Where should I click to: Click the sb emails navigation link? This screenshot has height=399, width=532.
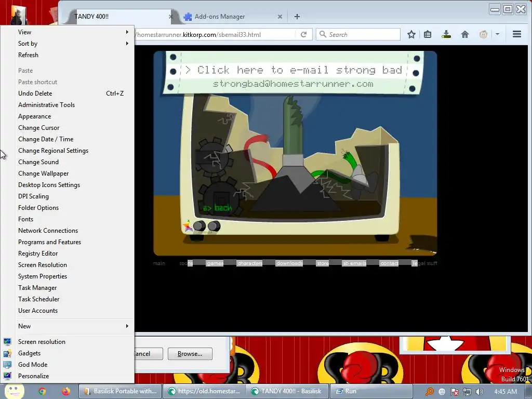[354, 263]
